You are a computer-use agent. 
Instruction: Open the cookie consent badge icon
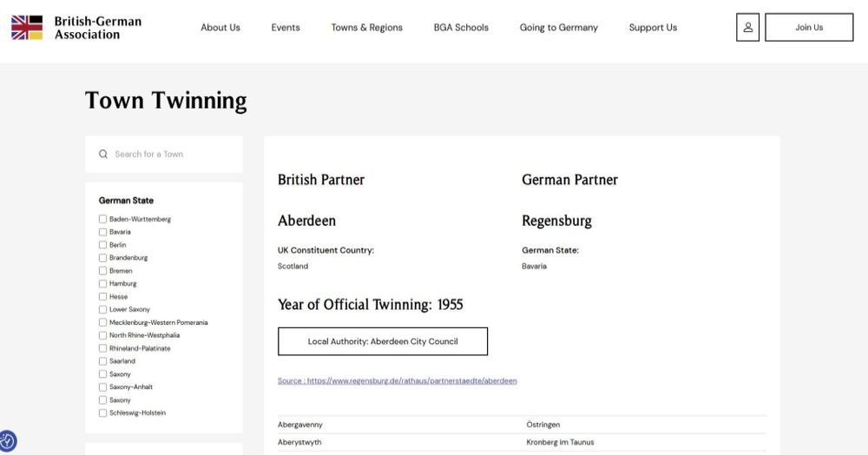point(7,441)
